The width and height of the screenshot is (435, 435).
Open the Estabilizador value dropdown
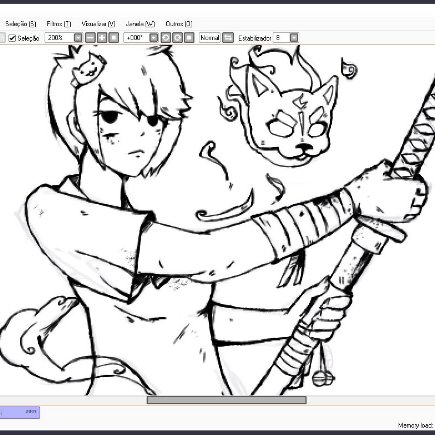pos(294,38)
